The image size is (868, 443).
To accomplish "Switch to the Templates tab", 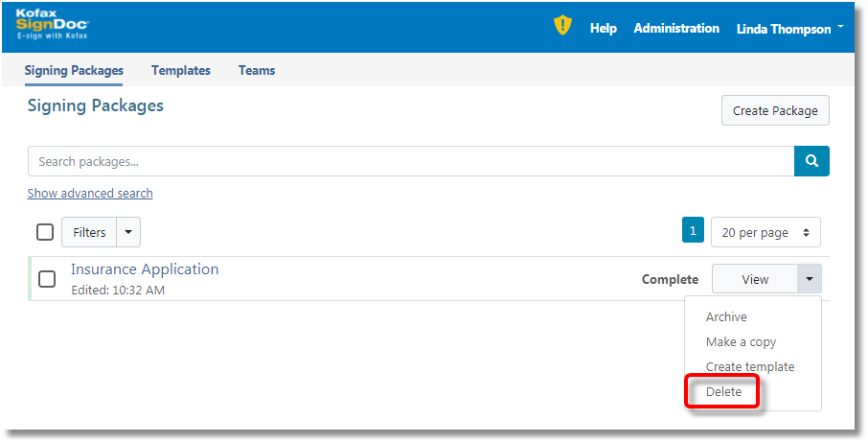I will (181, 70).
